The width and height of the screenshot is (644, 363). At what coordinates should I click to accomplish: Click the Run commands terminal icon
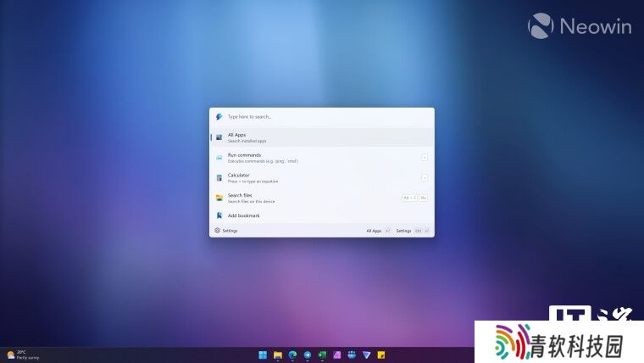[219, 158]
